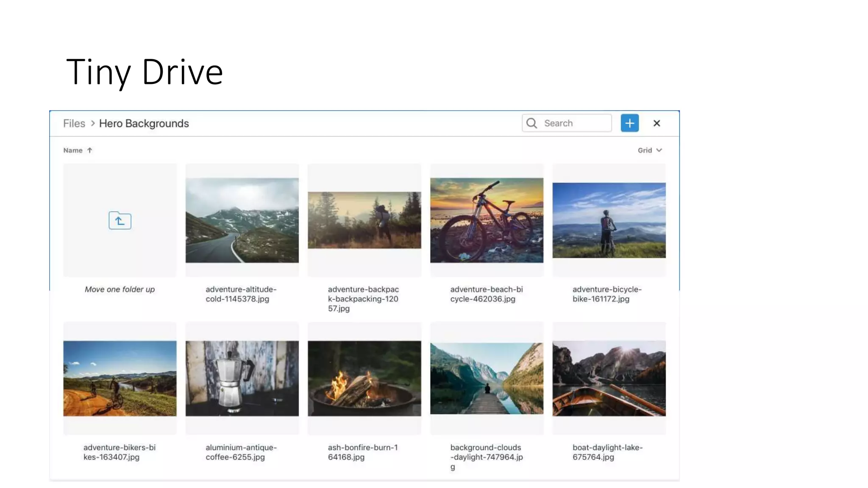
Task: Select the ash-bonfire-burn campfire thumbnail
Action: coord(364,378)
